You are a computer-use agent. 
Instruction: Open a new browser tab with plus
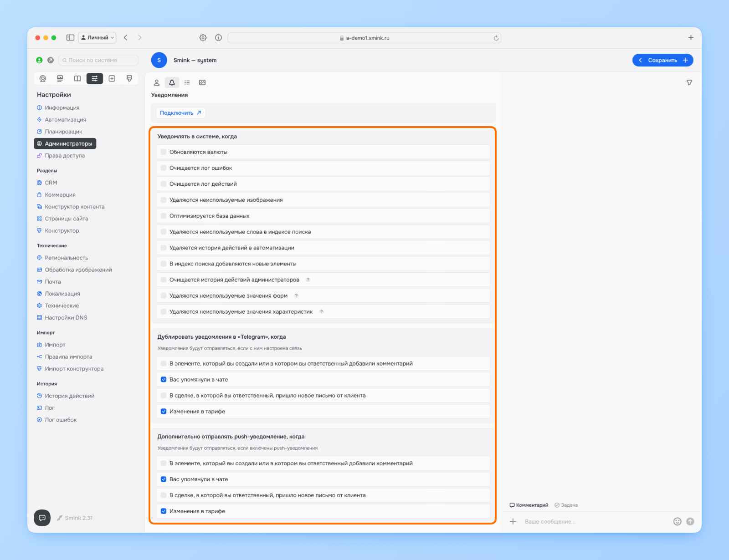[691, 38]
